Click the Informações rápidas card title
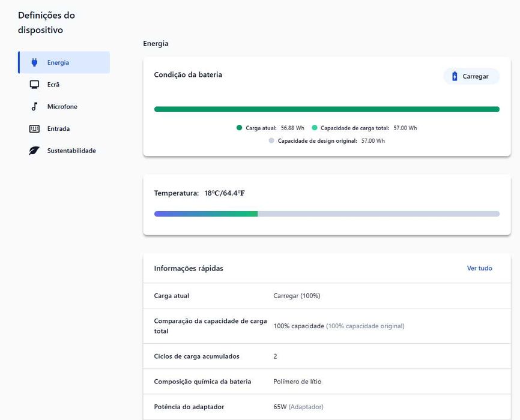Image resolution: width=520 pixels, height=420 pixels. tap(189, 268)
